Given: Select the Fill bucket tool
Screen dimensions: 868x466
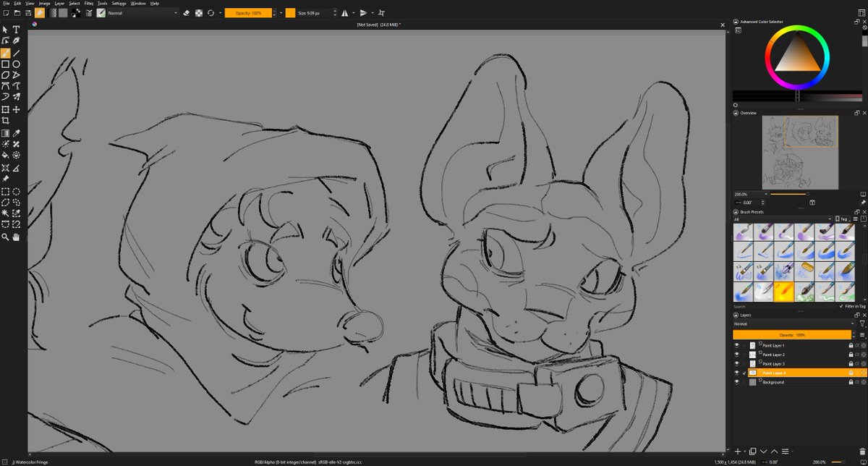Looking at the screenshot, I should pyautogui.click(x=5, y=155).
